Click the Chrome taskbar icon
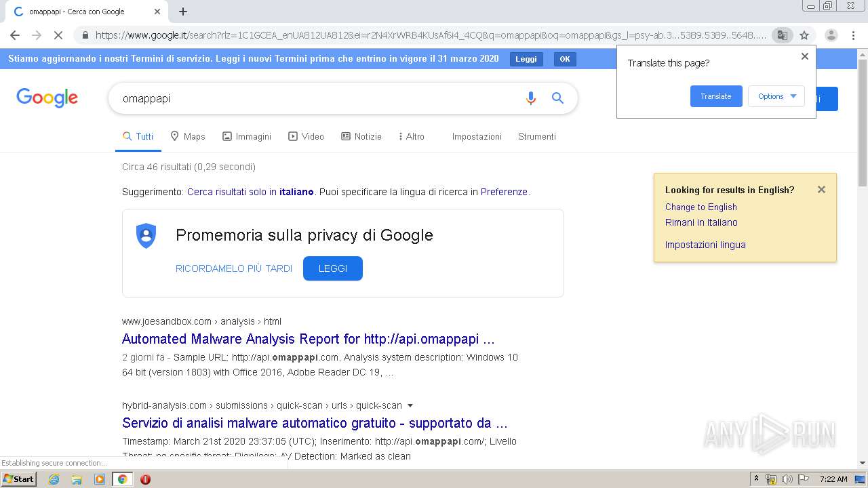868x488 pixels. [122, 479]
